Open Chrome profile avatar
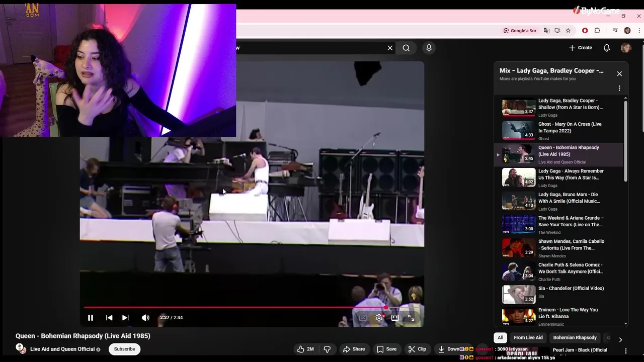The width and height of the screenshot is (644, 362). 627,31
